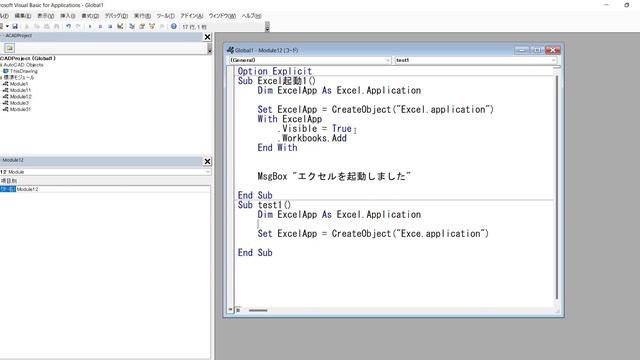The width and height of the screenshot is (640, 360).
Task: Run the Sub with the play icon
Action: click(90, 26)
